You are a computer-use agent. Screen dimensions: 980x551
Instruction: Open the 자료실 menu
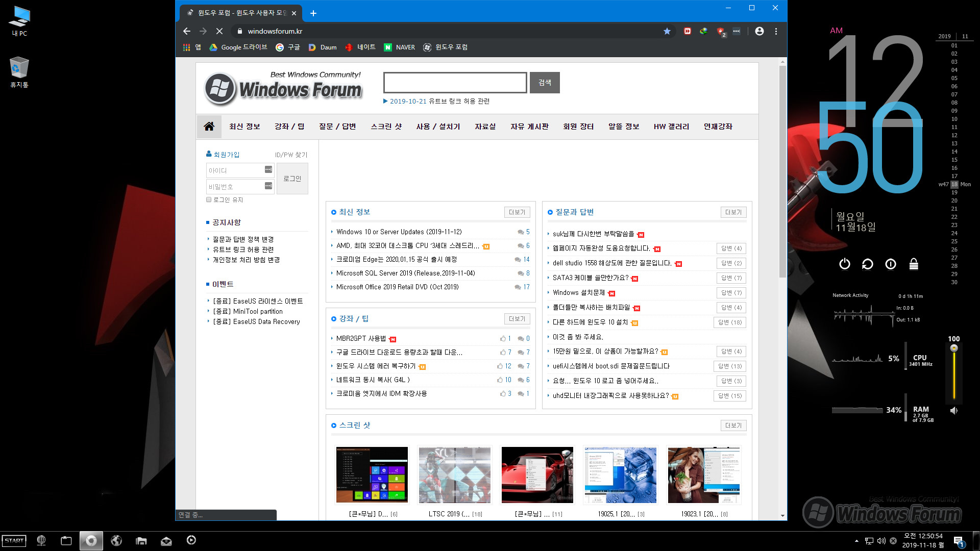[485, 127]
